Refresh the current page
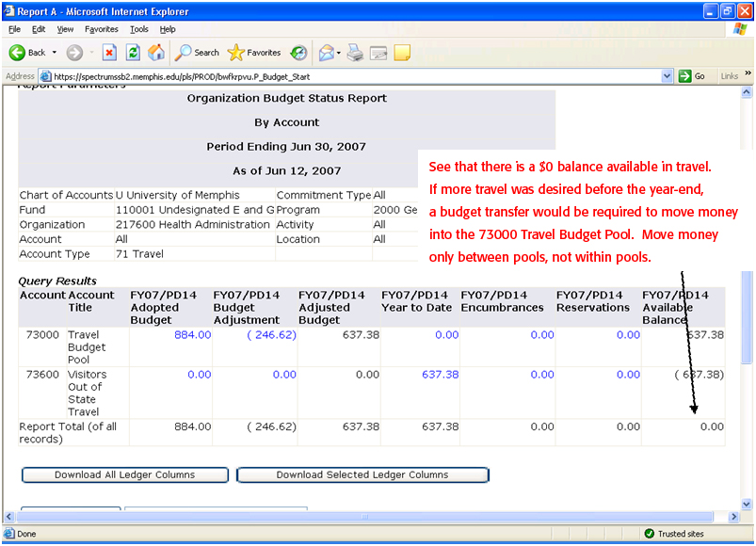 tap(133, 53)
